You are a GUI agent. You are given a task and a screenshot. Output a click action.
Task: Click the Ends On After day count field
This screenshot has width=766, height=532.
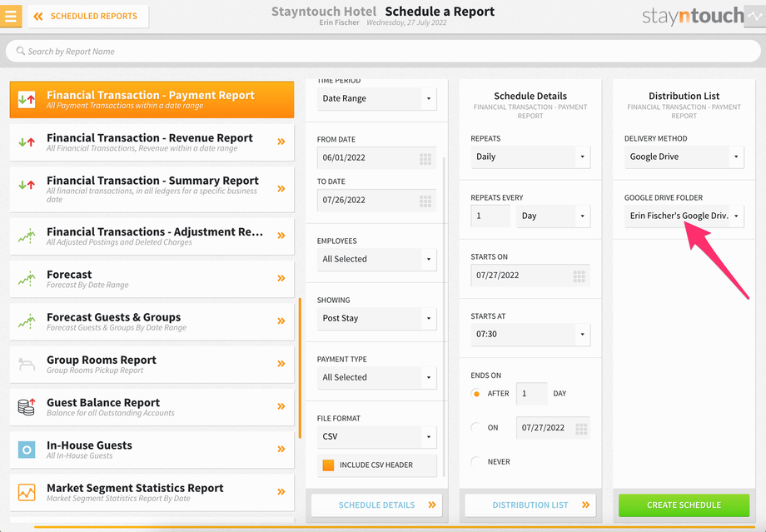point(531,394)
